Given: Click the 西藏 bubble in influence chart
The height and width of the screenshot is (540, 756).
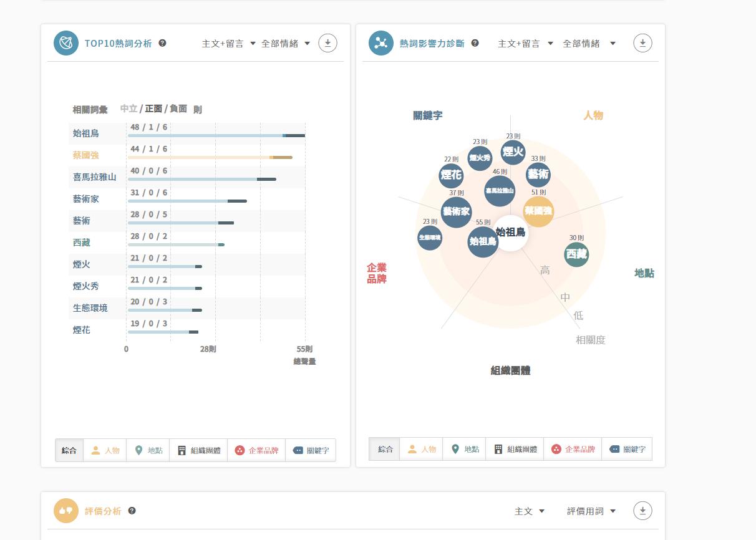Looking at the screenshot, I should point(576,254).
